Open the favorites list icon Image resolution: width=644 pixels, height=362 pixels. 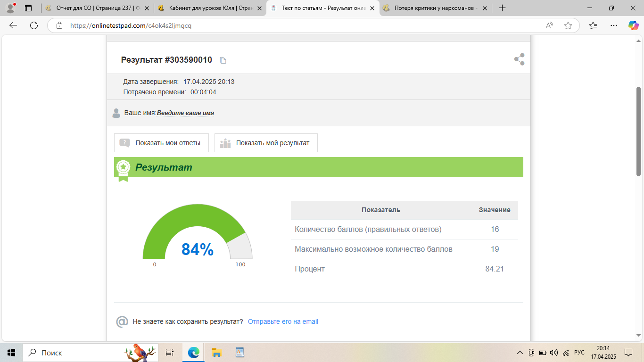point(593,25)
